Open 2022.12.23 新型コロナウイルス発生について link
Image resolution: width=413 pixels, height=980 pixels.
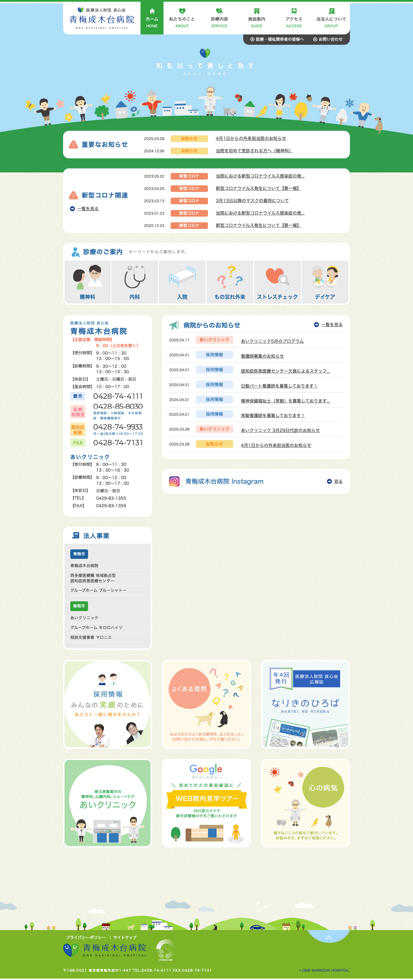pos(258,225)
